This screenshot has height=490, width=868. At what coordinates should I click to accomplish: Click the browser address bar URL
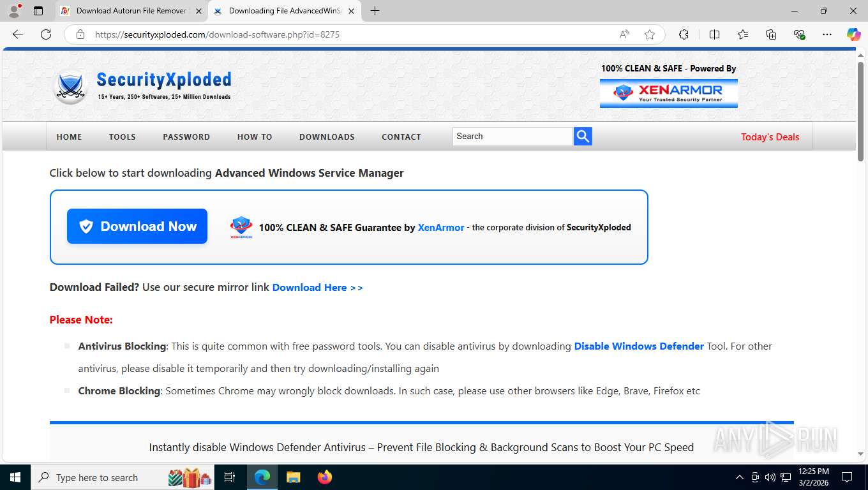coord(217,34)
